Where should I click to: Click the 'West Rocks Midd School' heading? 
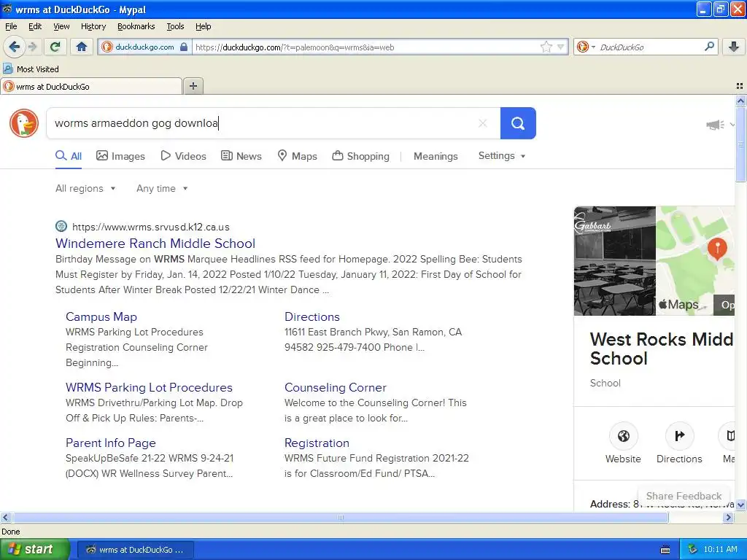click(x=661, y=349)
